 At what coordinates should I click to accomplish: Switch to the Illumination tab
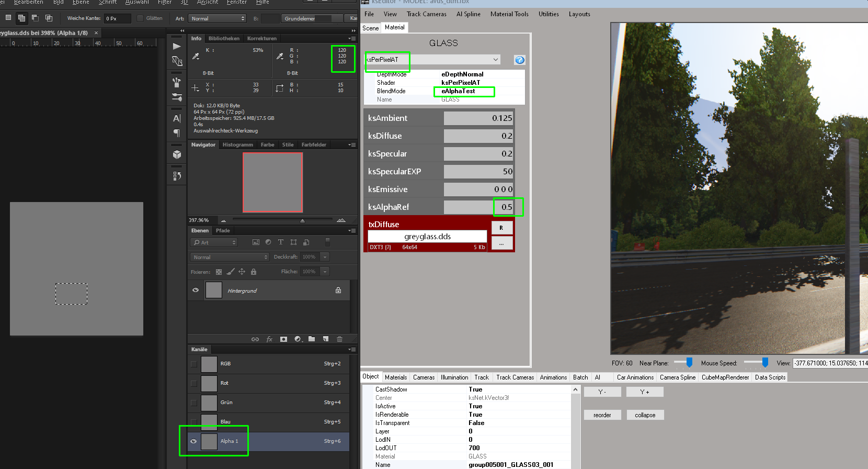click(454, 377)
